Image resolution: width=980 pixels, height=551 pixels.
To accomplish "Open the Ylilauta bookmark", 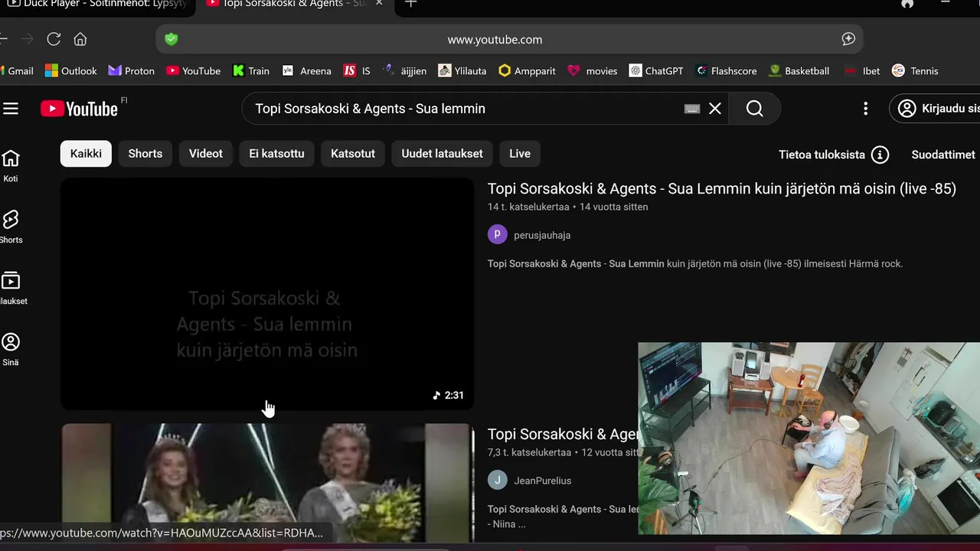I will (x=462, y=70).
